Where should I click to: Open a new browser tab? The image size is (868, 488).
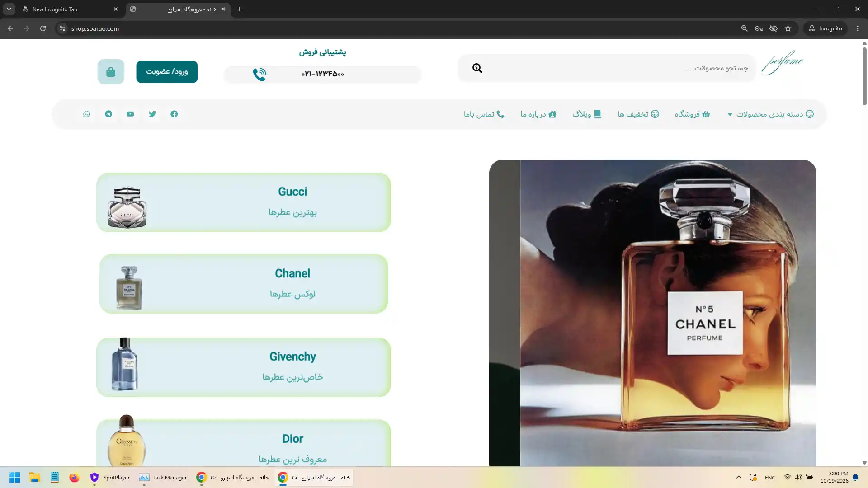pos(240,9)
